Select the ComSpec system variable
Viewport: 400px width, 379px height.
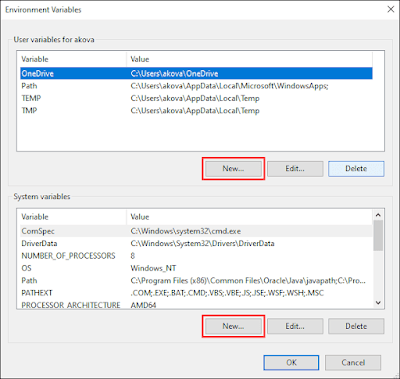[x=196, y=231]
